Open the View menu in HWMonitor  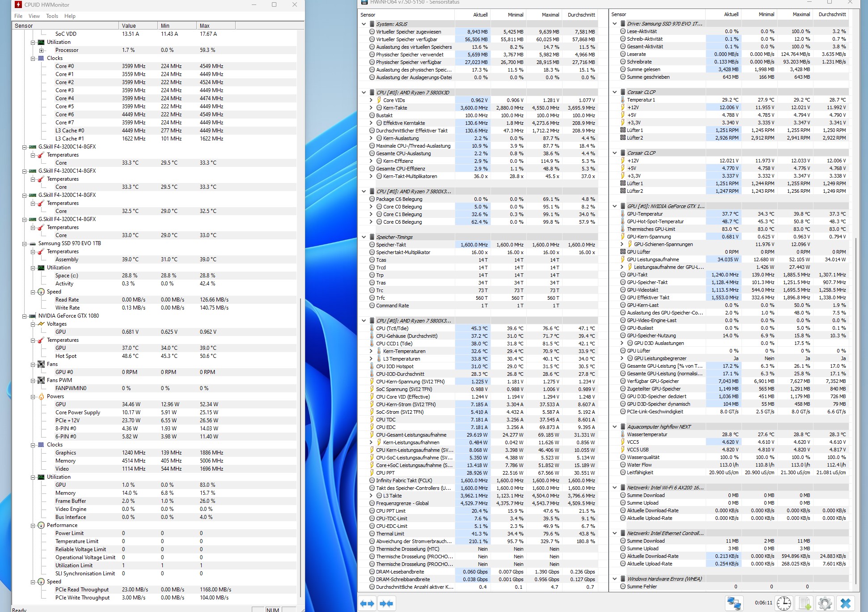point(34,16)
